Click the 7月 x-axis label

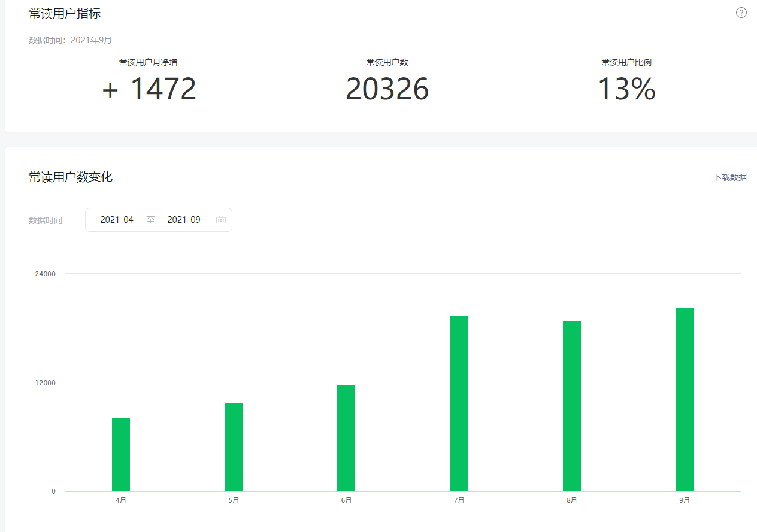tap(459, 500)
